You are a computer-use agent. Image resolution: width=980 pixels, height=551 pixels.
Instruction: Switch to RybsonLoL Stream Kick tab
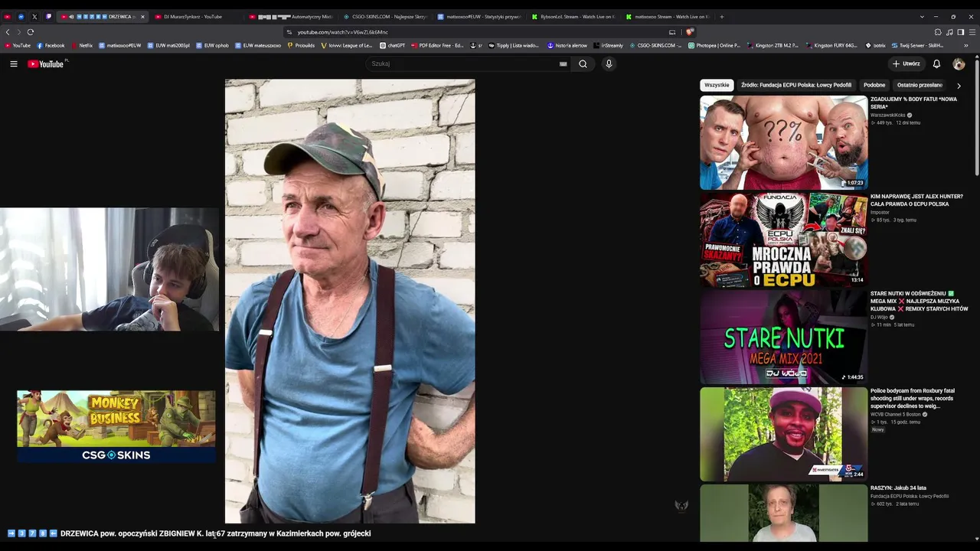(x=573, y=17)
